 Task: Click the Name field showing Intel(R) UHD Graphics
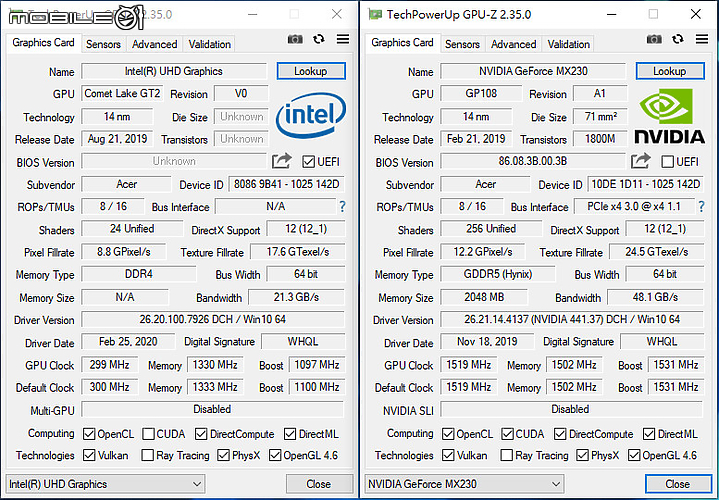(x=174, y=71)
